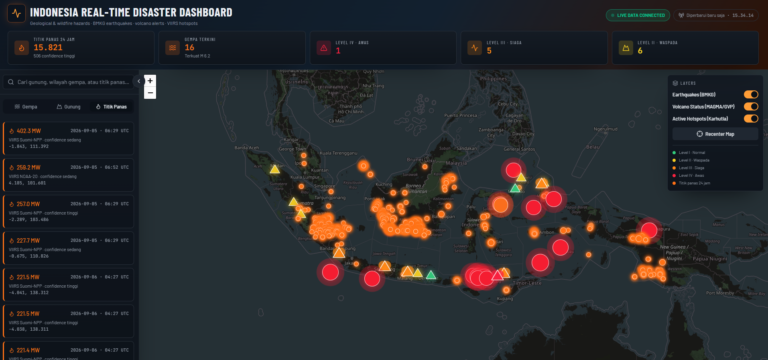Click flame icon in Titik Panas 24 Jam card
This screenshot has height=360, width=768.
tap(22, 48)
